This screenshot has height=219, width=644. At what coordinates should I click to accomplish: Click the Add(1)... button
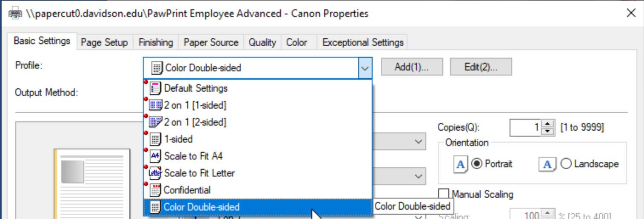click(412, 67)
